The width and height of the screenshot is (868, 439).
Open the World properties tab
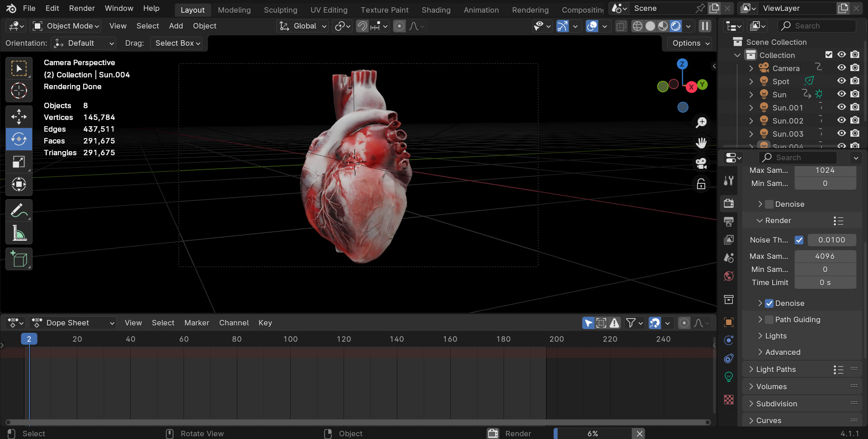click(x=729, y=276)
